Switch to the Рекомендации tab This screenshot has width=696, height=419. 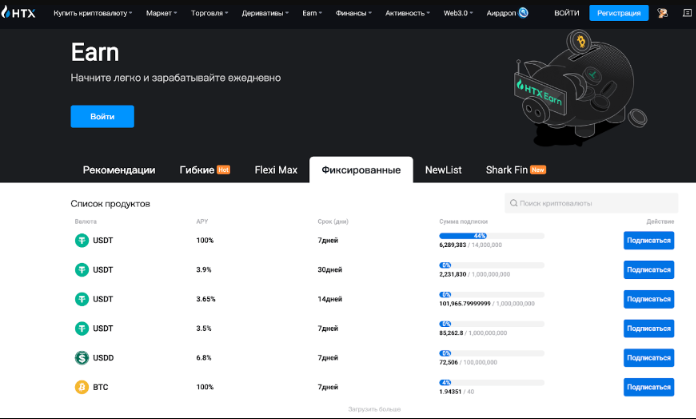click(x=119, y=170)
